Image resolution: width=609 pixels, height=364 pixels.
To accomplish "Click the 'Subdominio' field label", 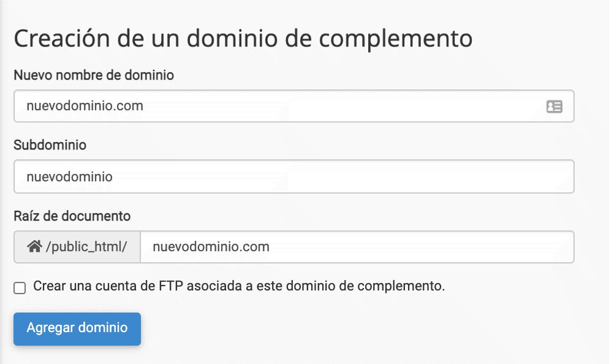I will [50, 145].
